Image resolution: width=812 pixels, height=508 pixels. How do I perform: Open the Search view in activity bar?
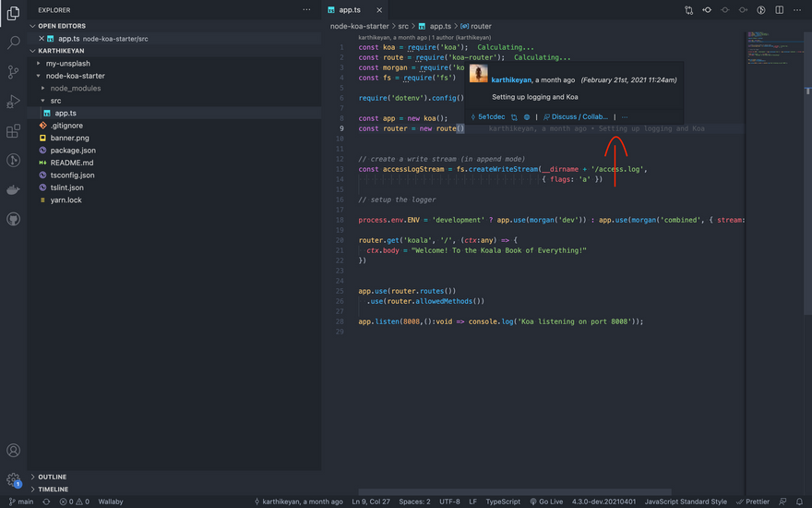coord(13,42)
